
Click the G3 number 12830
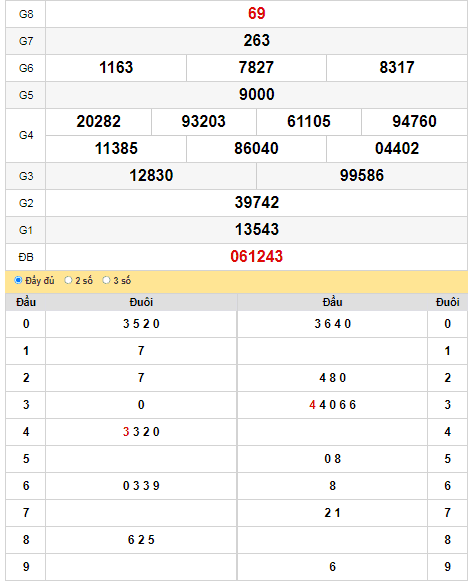(151, 176)
